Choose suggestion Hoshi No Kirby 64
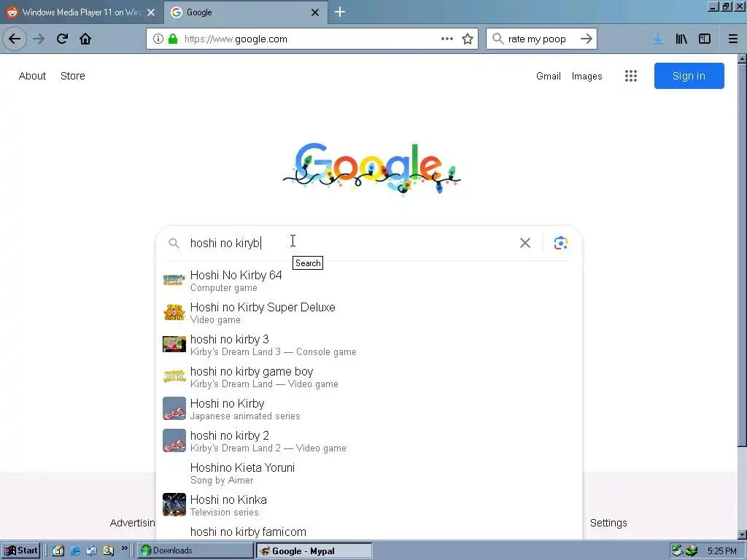Viewport: 747px width, 560px height. (x=368, y=281)
